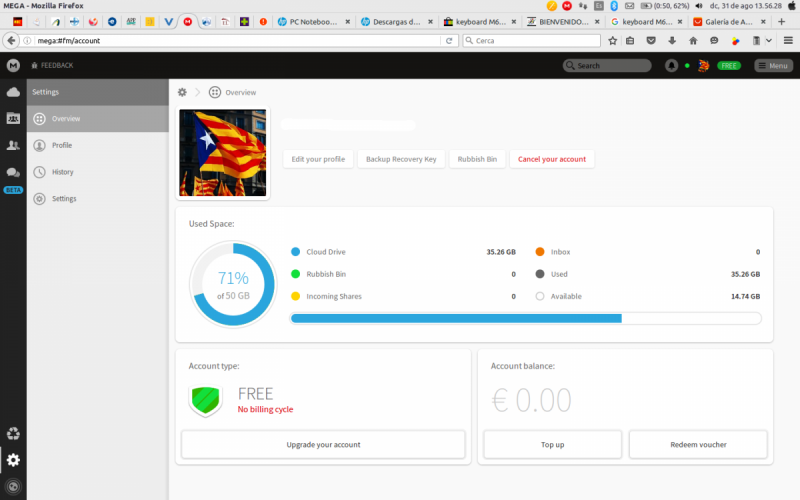Click Cancel your account
This screenshot has height=500, width=800.
click(552, 159)
